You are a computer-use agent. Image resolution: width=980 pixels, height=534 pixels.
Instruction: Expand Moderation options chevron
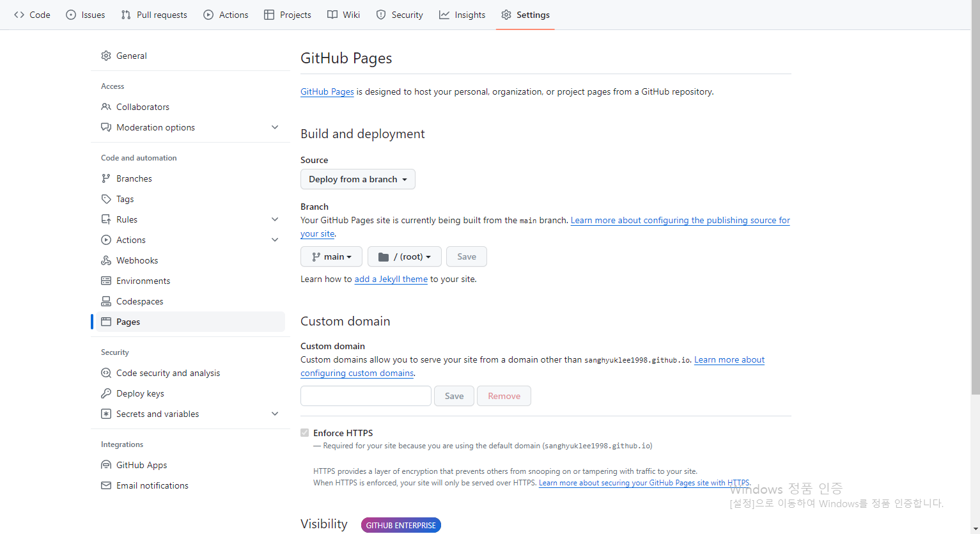275,127
